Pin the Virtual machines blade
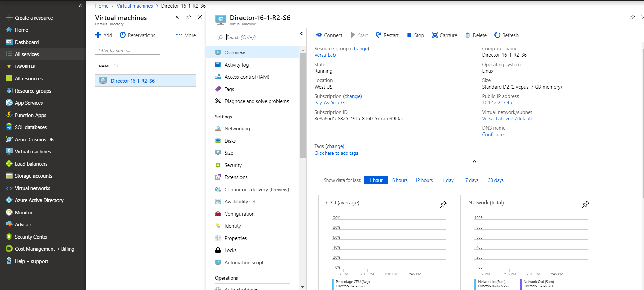The width and height of the screenshot is (644, 290). point(188,17)
